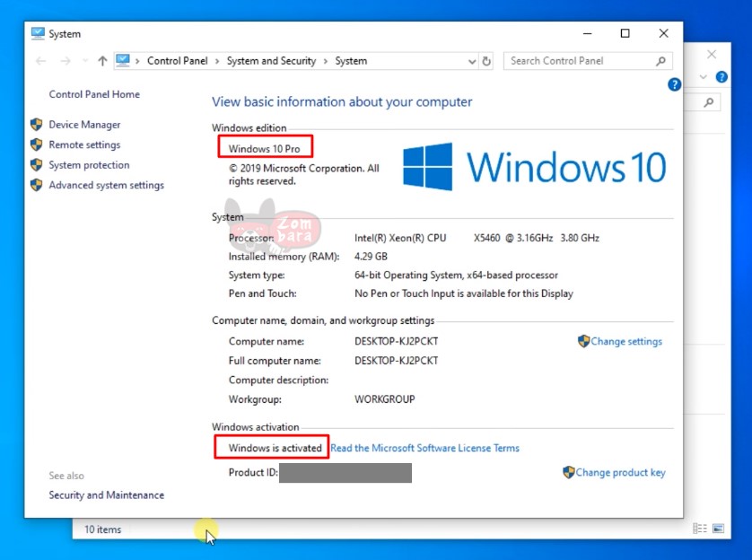Minimize the System window
752x560 pixels.
tap(588, 33)
